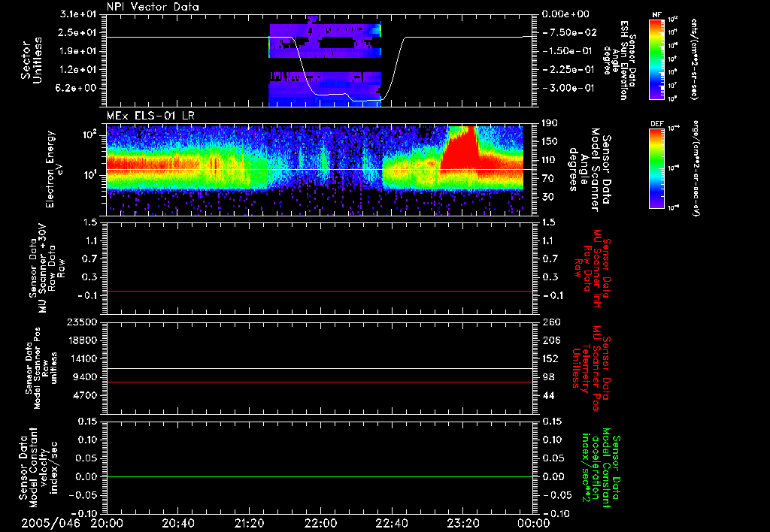Select the red 'MU Scanner Inh' axis title
This screenshot has height=532, width=770.
(x=591, y=268)
